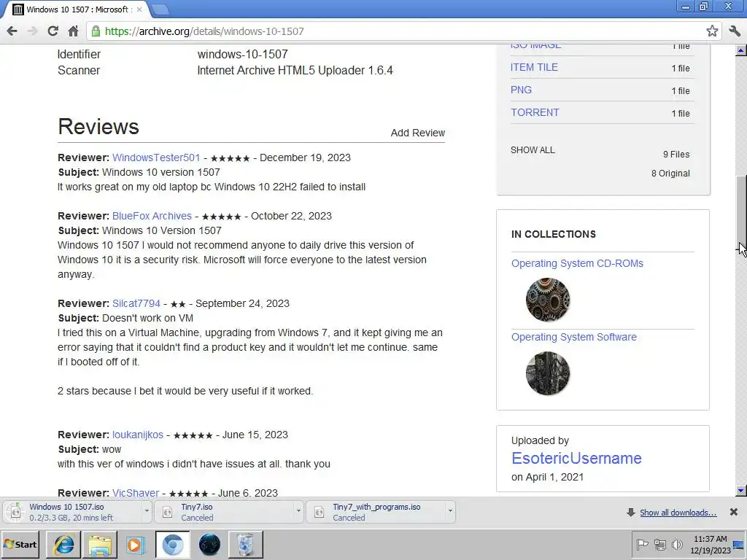Open a new browser tab
The image size is (747, 560).
click(x=160, y=9)
